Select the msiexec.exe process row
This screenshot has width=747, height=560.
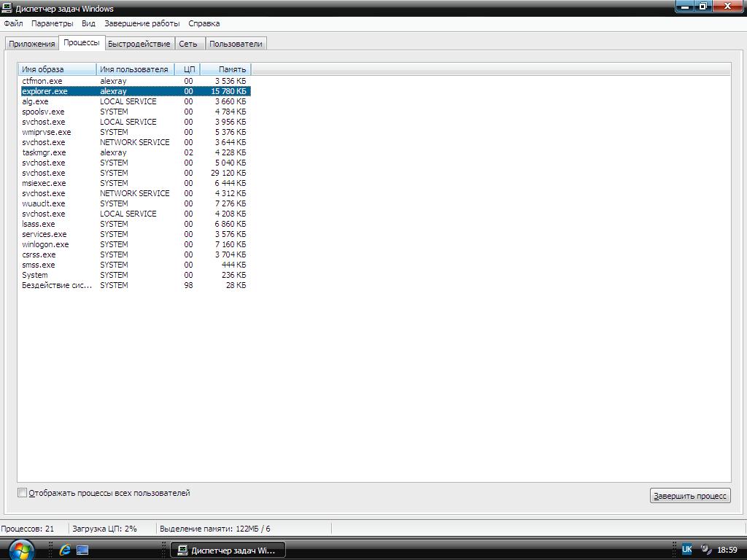(x=135, y=183)
